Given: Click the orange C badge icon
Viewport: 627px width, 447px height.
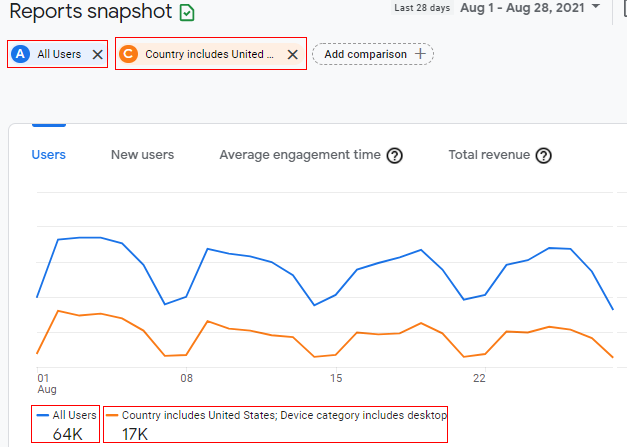Looking at the screenshot, I should 128,54.
